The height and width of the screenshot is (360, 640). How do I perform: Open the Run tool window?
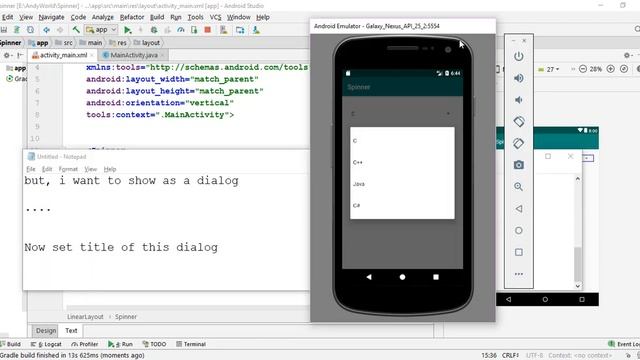click(120, 344)
